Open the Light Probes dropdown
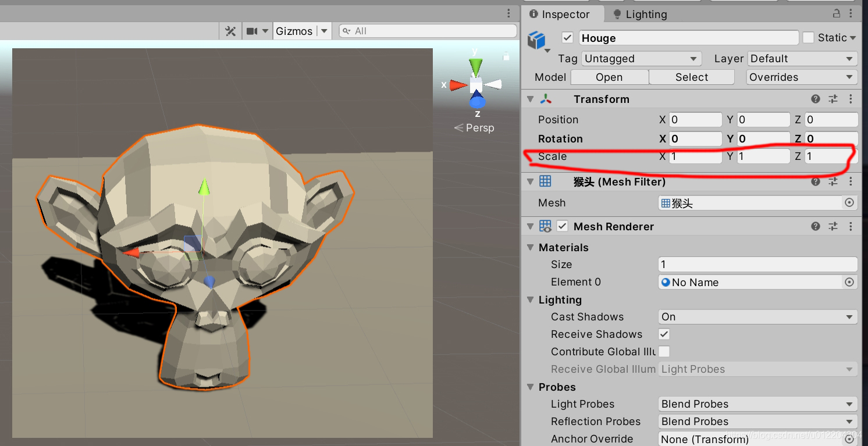 (758, 404)
